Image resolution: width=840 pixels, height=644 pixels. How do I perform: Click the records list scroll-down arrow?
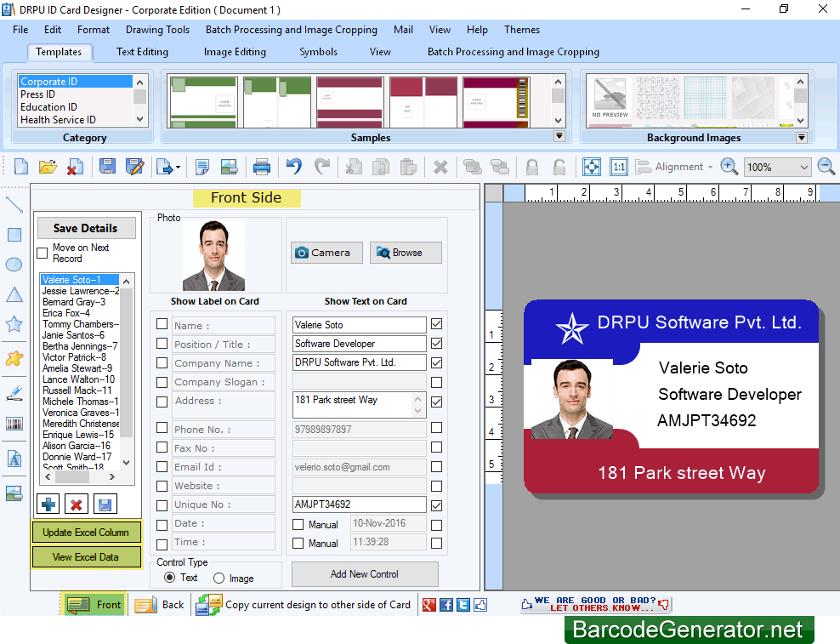(x=127, y=462)
